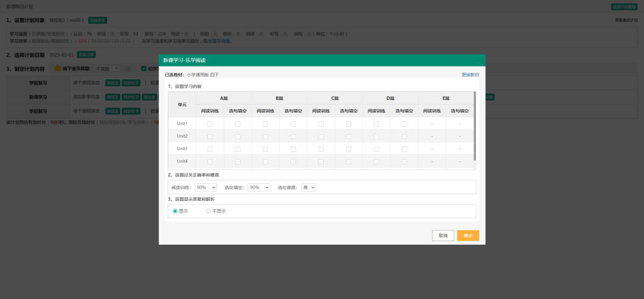Click 单词王 in the 学前复习 row

point(112,82)
